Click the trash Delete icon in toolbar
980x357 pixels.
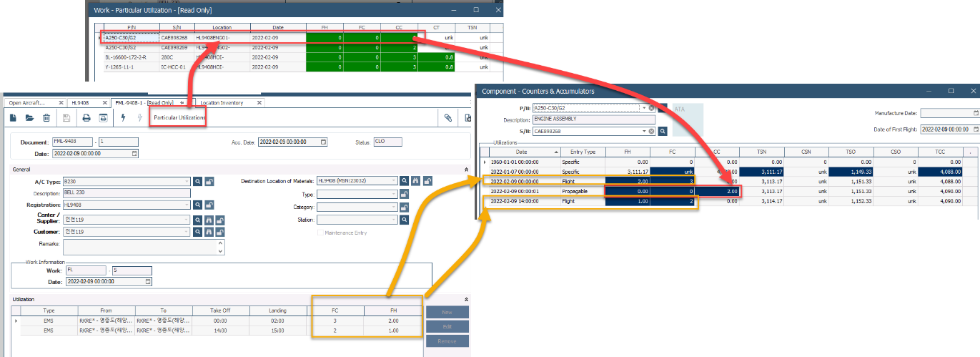46,118
